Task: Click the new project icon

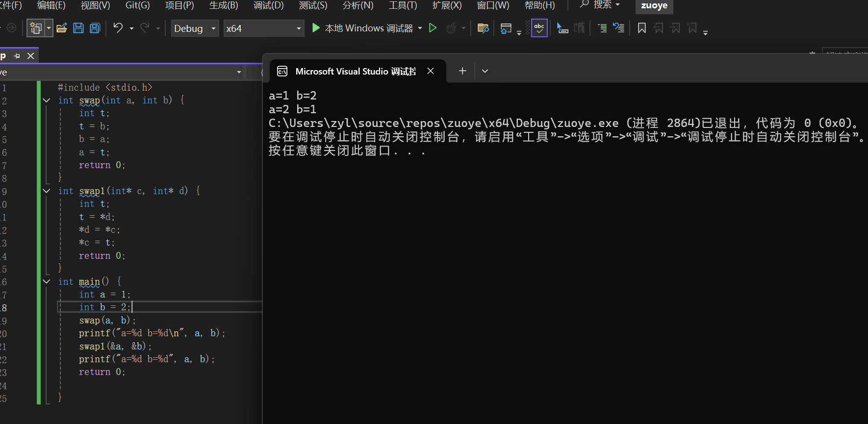Action: tap(36, 28)
